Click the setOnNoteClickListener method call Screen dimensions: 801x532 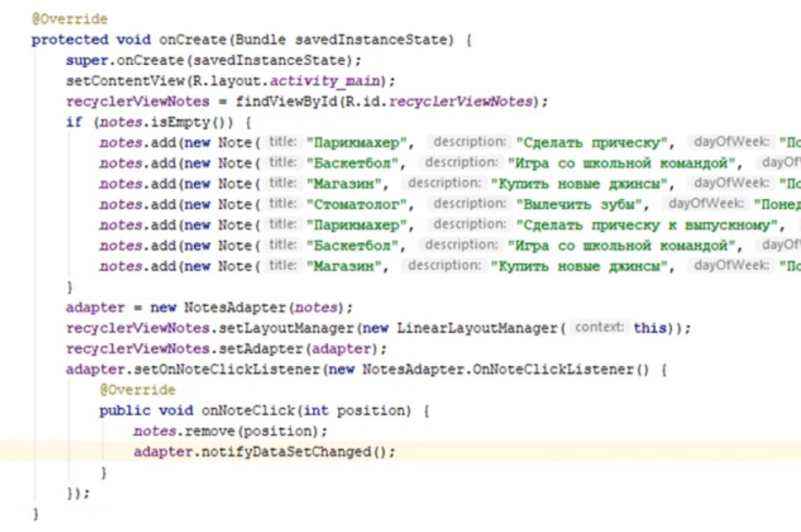coord(227,369)
